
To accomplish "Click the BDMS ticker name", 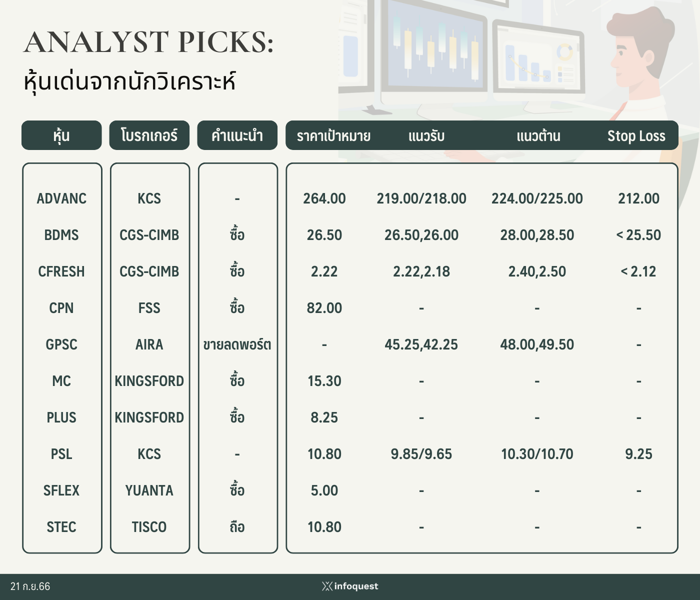I will (61, 235).
